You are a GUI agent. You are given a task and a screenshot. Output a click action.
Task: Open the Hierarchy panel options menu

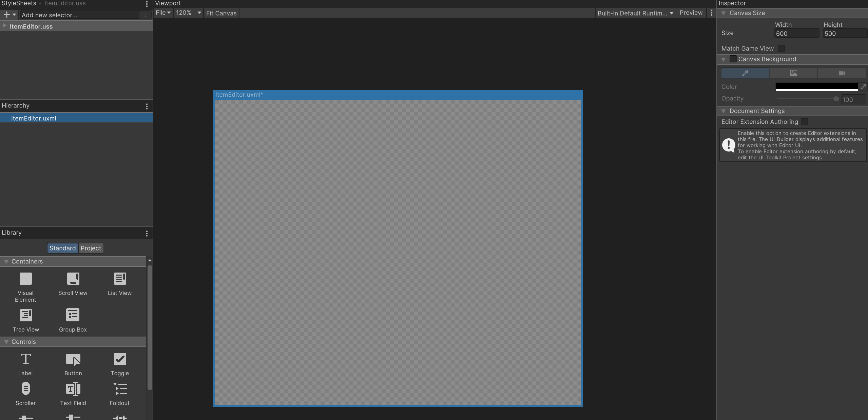click(x=147, y=106)
